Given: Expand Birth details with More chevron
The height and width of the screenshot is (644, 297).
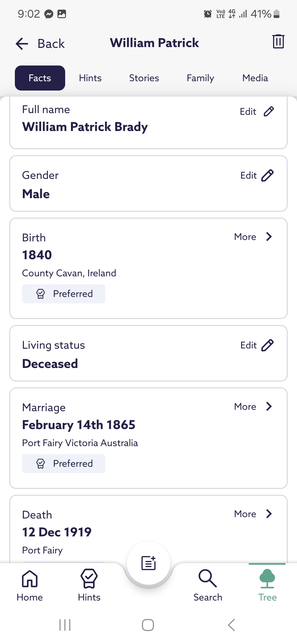Looking at the screenshot, I should click(269, 237).
